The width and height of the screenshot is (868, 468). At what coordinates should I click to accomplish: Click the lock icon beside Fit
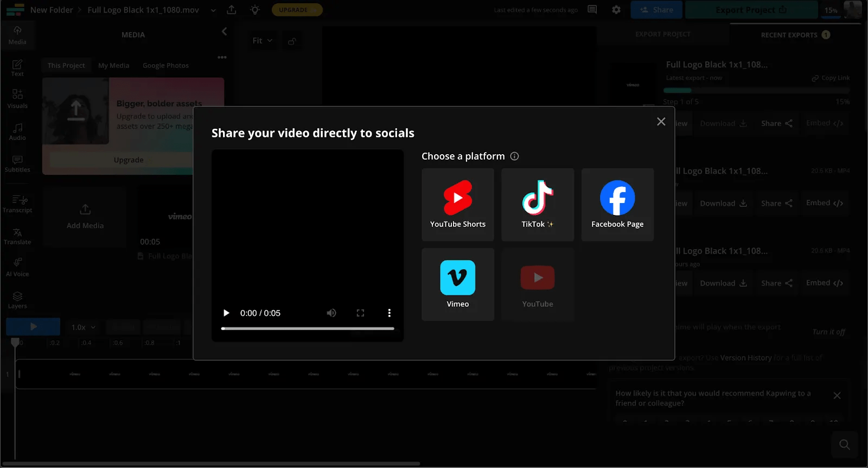click(x=292, y=41)
